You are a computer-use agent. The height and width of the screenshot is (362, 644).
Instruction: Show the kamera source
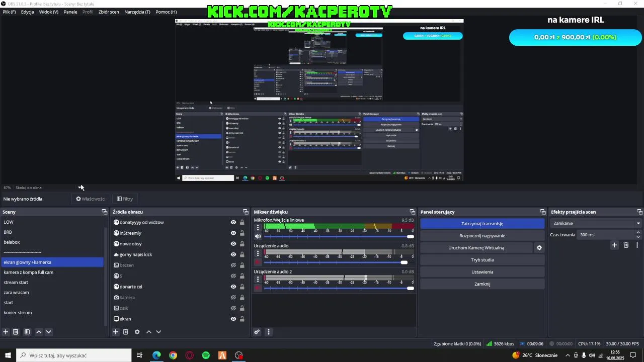pyautogui.click(x=233, y=297)
